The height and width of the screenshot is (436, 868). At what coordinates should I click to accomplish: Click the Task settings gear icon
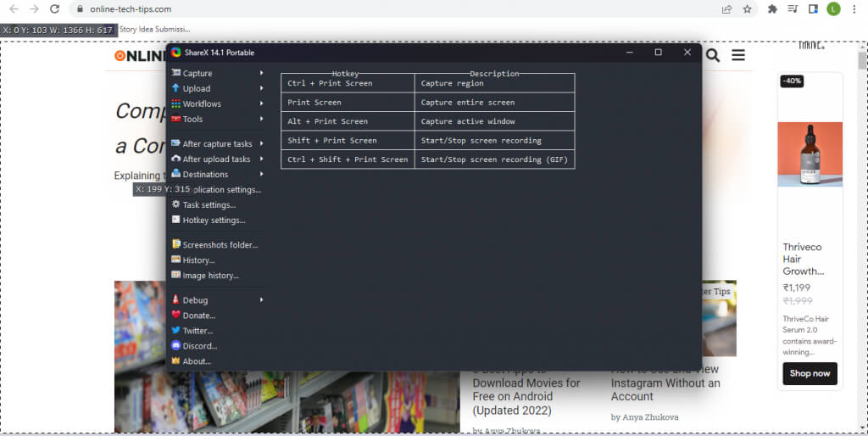[176, 204]
